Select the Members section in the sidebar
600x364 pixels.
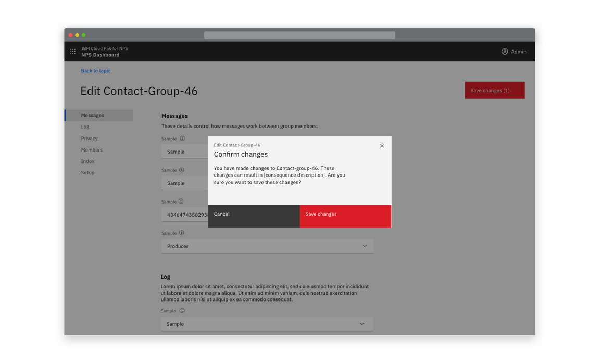pyautogui.click(x=92, y=149)
